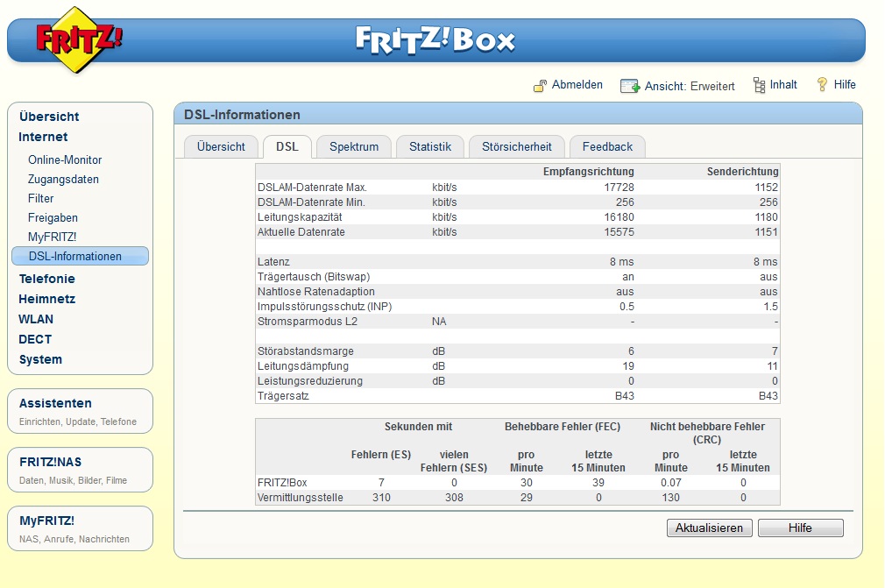Click the Trägersatz row label
Viewport: 885px width, 588px height.
[283, 396]
